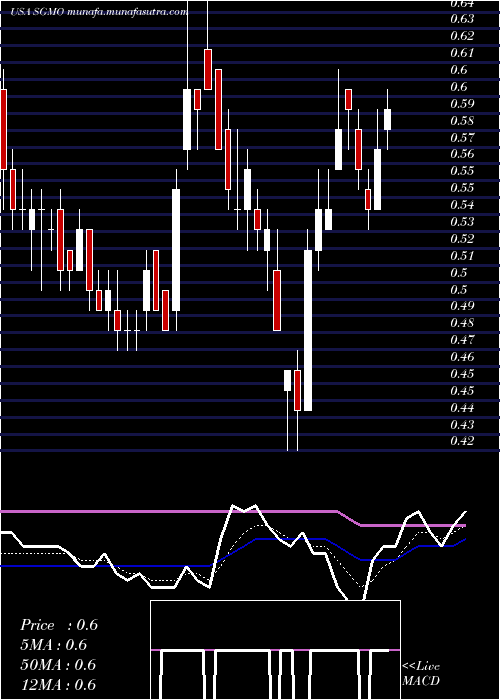This screenshot has height=700, width=500.
Task: Click the 0.56 price axis label
Action: [462, 154]
